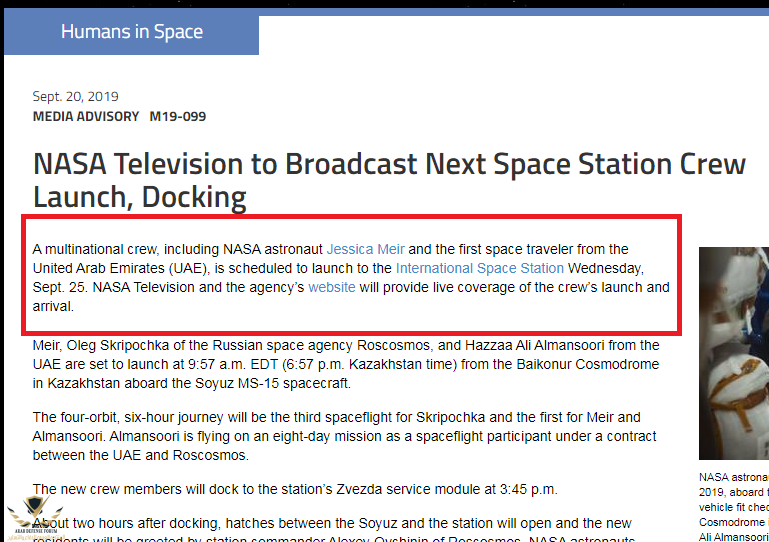Click the M19-099 advisory number
The height and width of the screenshot is (542, 769).
178,117
